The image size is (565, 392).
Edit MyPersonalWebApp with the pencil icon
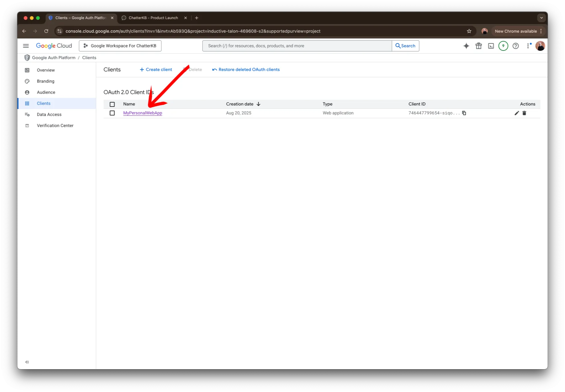click(517, 113)
